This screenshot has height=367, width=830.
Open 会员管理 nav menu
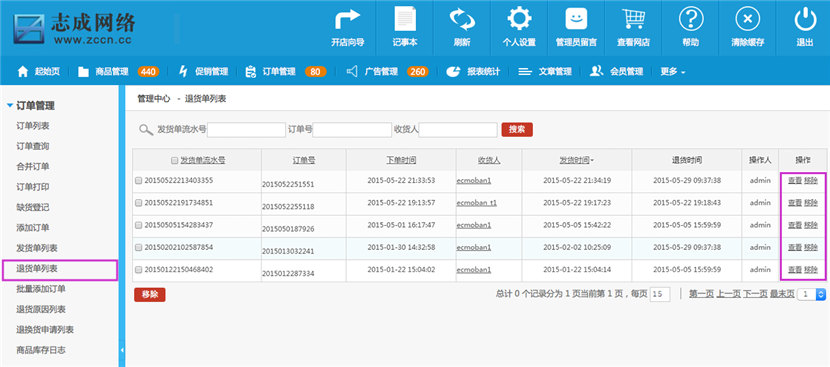[626, 71]
